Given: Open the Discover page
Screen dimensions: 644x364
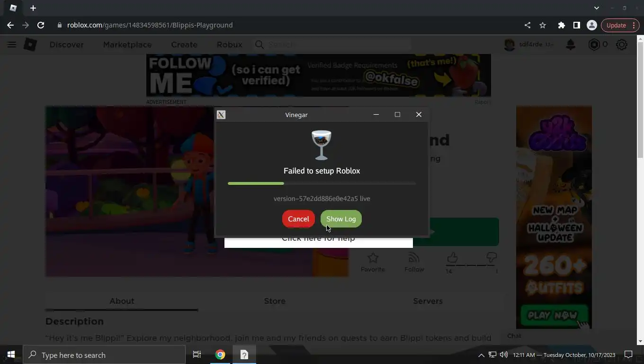Looking at the screenshot, I should pos(66,45).
